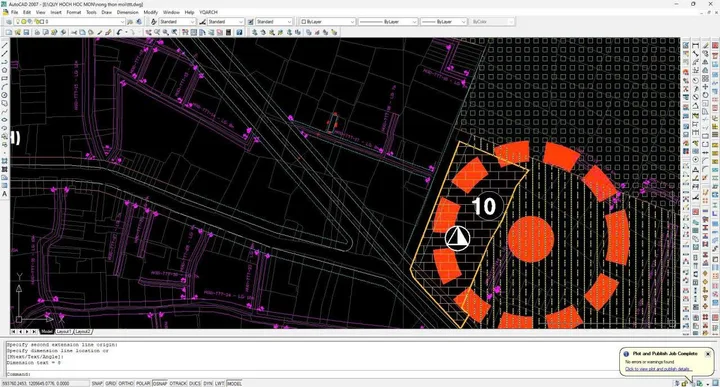The image size is (720, 387).
Task: Open the ByLayer color control dropdown
Action: tap(328, 22)
